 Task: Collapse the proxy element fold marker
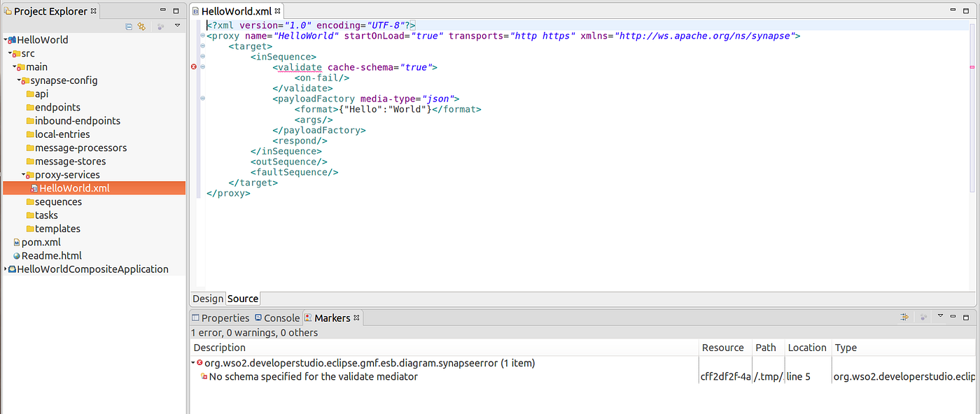coord(202,36)
